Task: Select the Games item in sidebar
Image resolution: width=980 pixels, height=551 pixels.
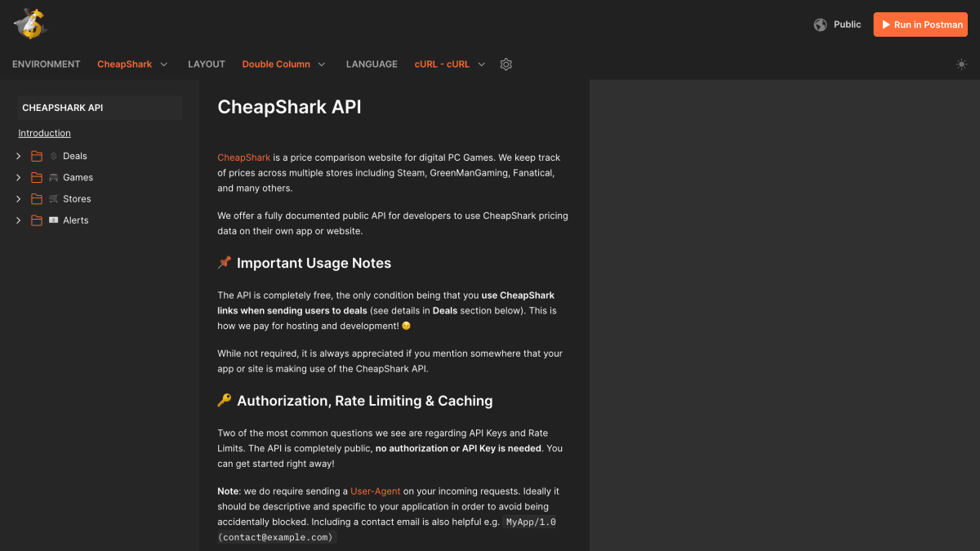Action: point(78,177)
